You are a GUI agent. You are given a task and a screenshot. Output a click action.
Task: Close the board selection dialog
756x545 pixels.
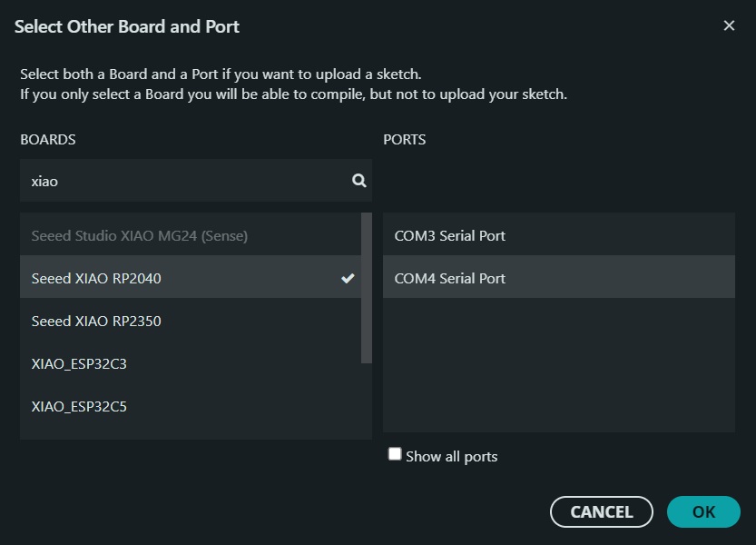point(729,25)
